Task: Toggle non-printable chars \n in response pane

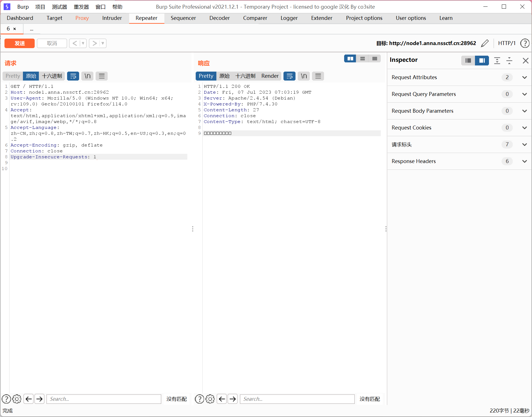Action: [304, 76]
